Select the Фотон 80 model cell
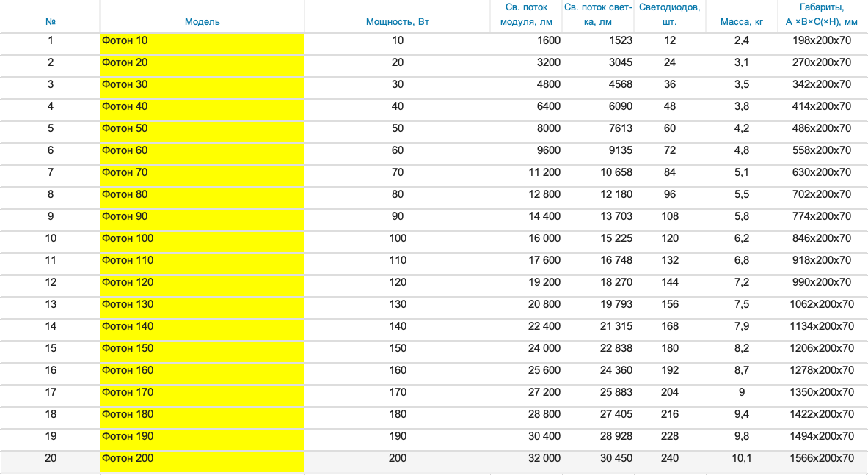 202,198
